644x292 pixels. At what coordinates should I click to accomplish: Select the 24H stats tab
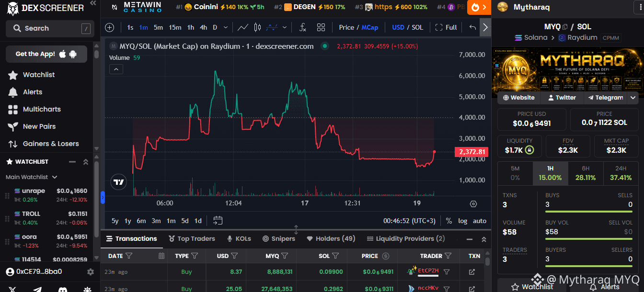[621, 173]
